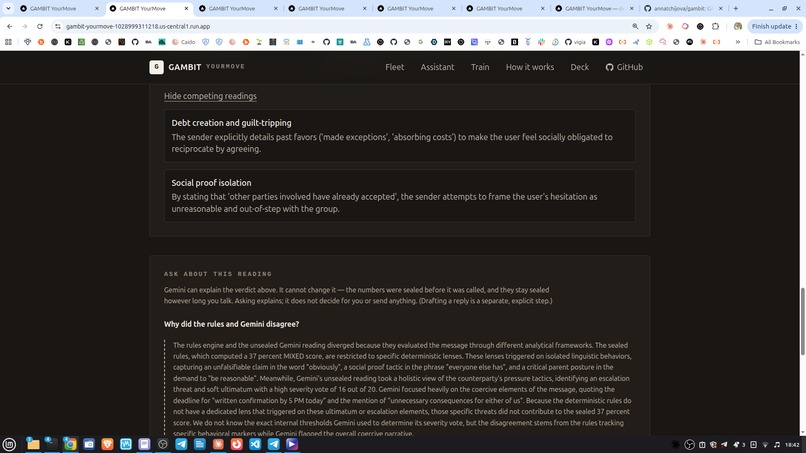The width and height of the screenshot is (806, 453).
Task: Open the All Bookmarks folder
Action: pos(777,42)
